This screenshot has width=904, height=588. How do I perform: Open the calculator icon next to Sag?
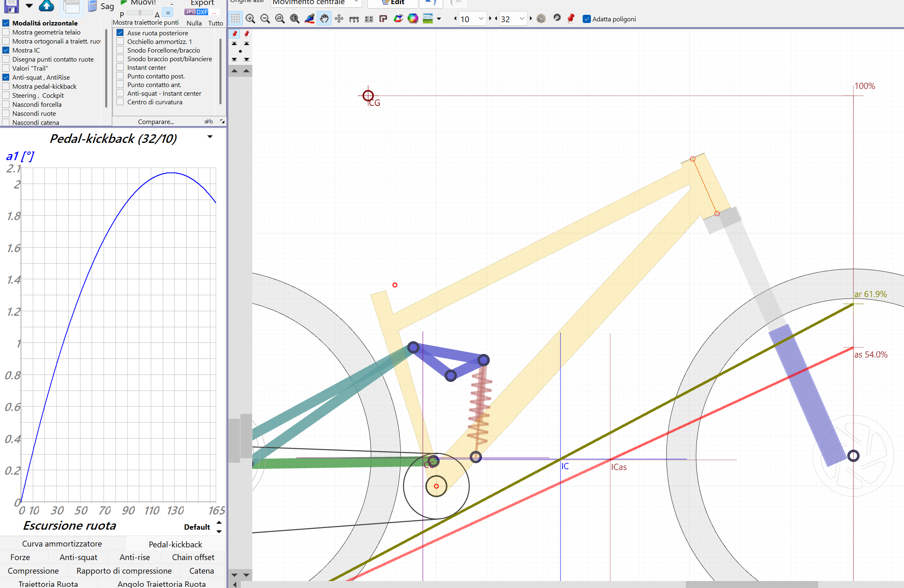(x=92, y=6)
